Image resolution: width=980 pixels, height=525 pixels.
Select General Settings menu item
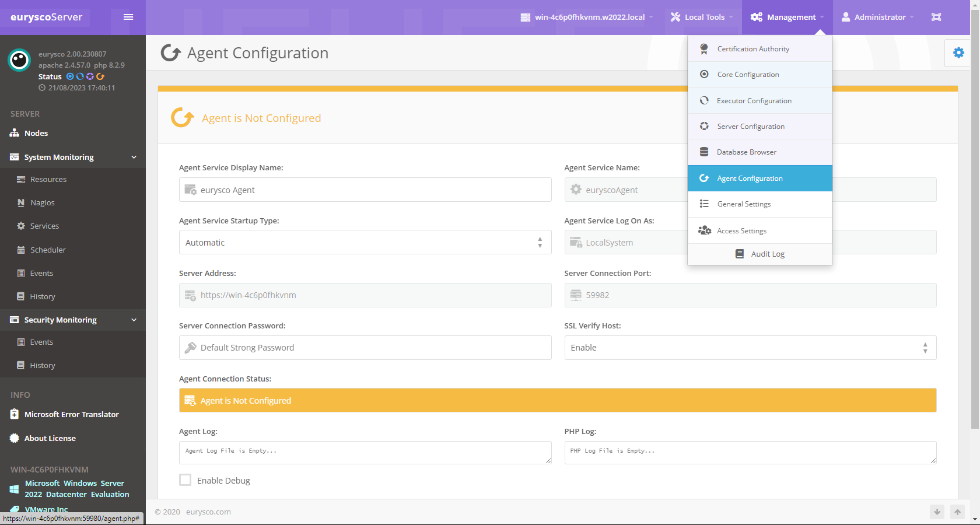tap(760, 204)
